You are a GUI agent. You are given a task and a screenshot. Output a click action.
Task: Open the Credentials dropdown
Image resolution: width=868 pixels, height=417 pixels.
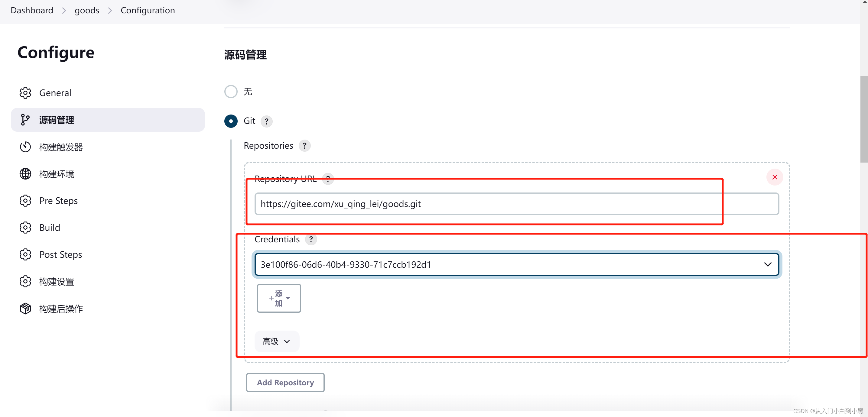517,264
